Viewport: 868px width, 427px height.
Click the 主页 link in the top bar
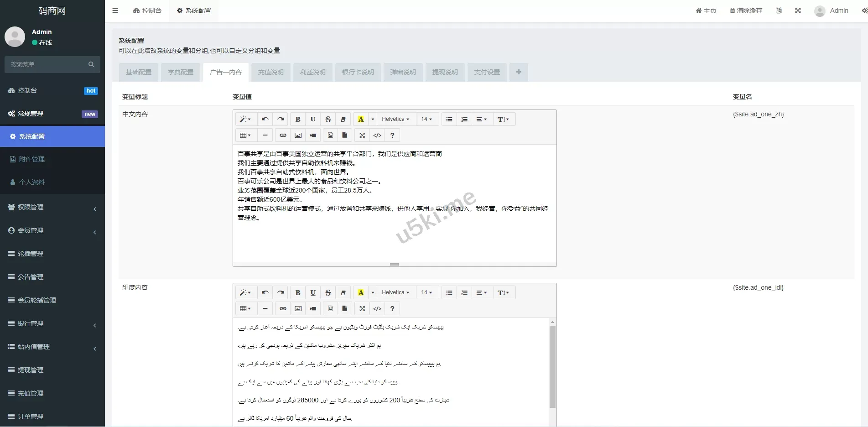coord(706,10)
